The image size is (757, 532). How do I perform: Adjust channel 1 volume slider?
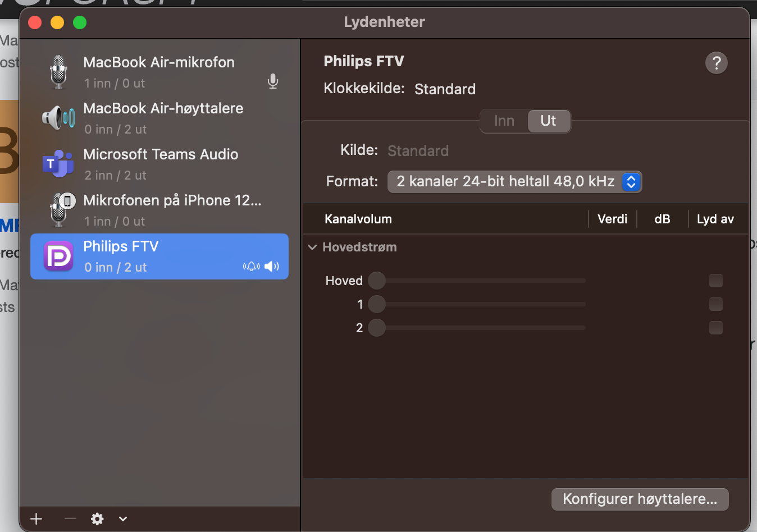[x=477, y=304]
